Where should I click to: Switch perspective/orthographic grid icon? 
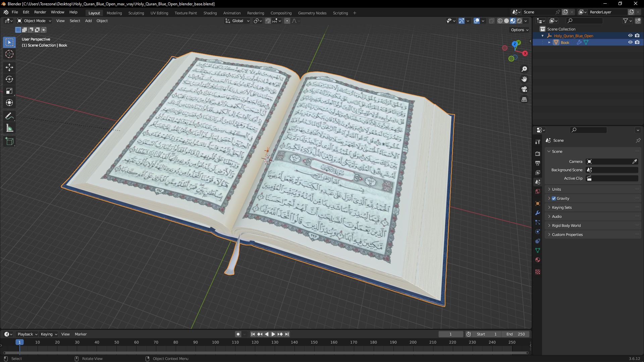coord(524,99)
